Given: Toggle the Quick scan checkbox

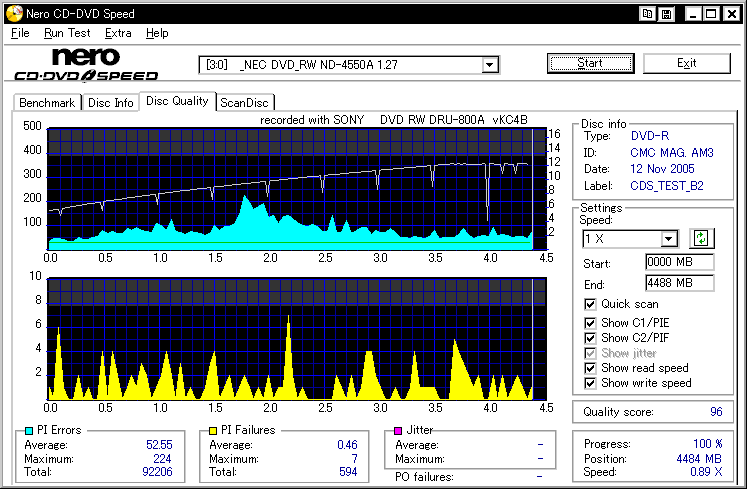Looking at the screenshot, I should pyautogui.click(x=590, y=304).
